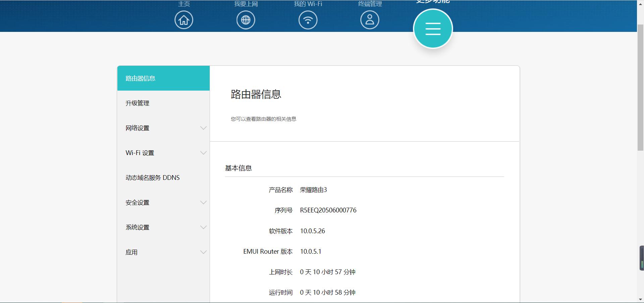Click the 我的 Wi-Fi text label
Screen dimensions: 644x303
308,4
